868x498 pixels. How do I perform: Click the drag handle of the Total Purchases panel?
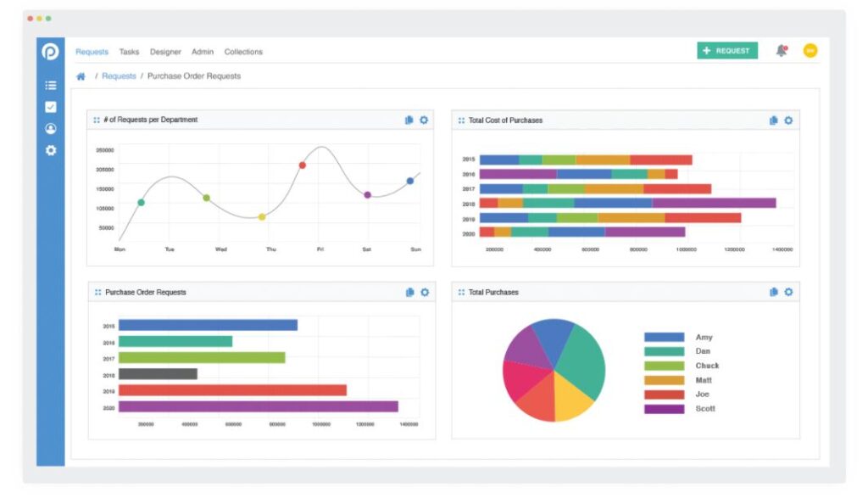click(461, 293)
